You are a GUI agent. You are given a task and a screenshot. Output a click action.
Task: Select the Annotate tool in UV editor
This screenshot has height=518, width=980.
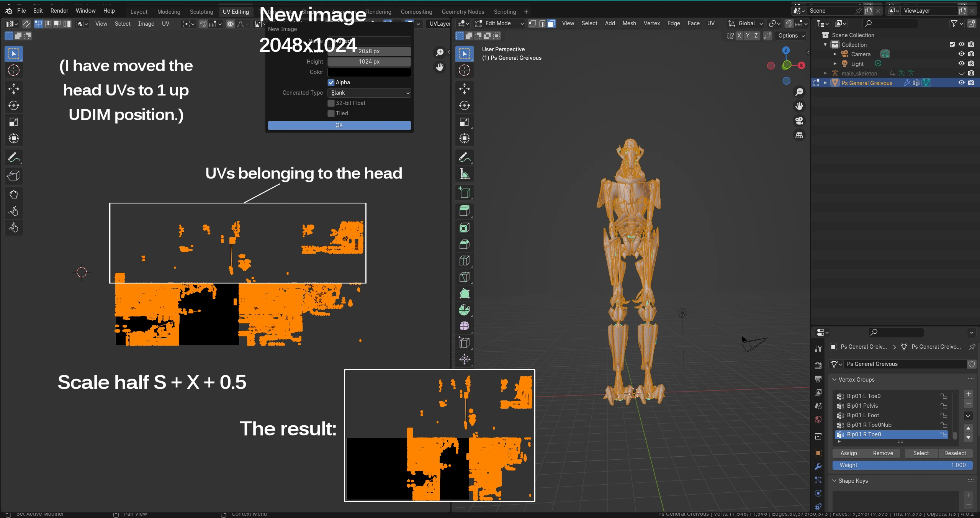point(14,157)
